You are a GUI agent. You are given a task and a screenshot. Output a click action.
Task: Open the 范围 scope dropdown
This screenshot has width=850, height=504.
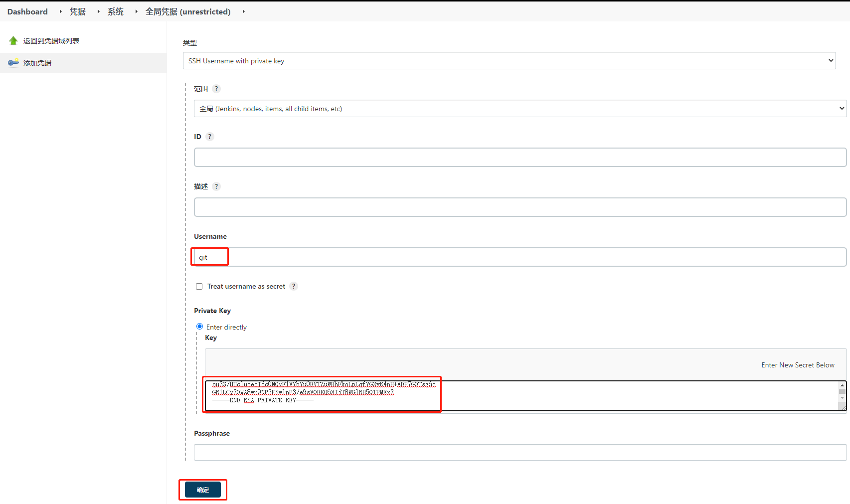click(520, 109)
